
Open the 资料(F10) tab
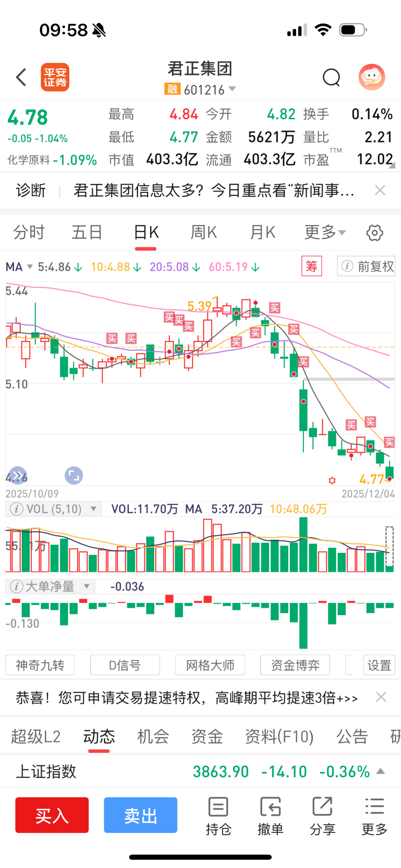[280, 736]
